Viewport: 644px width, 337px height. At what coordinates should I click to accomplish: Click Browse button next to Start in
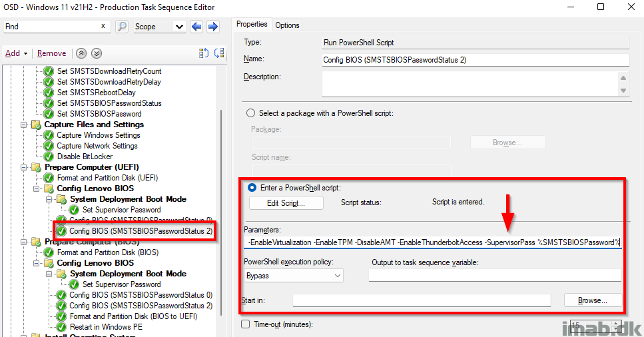click(593, 300)
